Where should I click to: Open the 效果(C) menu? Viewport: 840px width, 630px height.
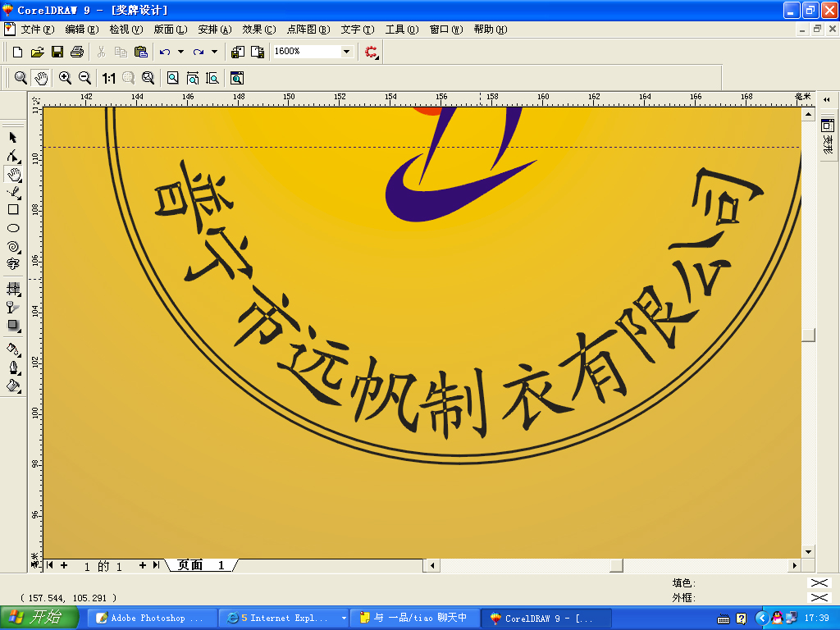tap(258, 30)
